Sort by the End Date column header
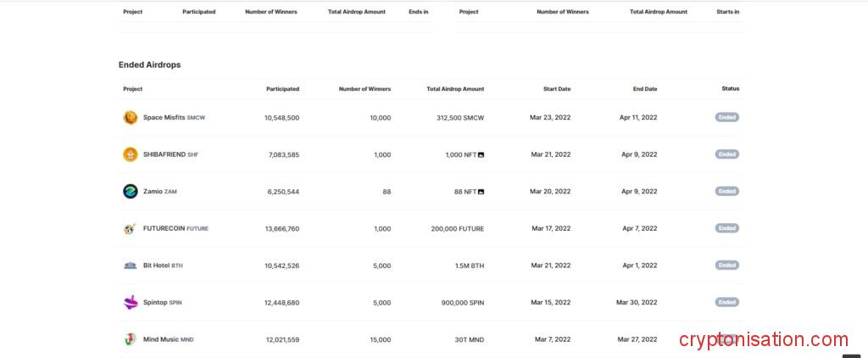 coord(644,89)
